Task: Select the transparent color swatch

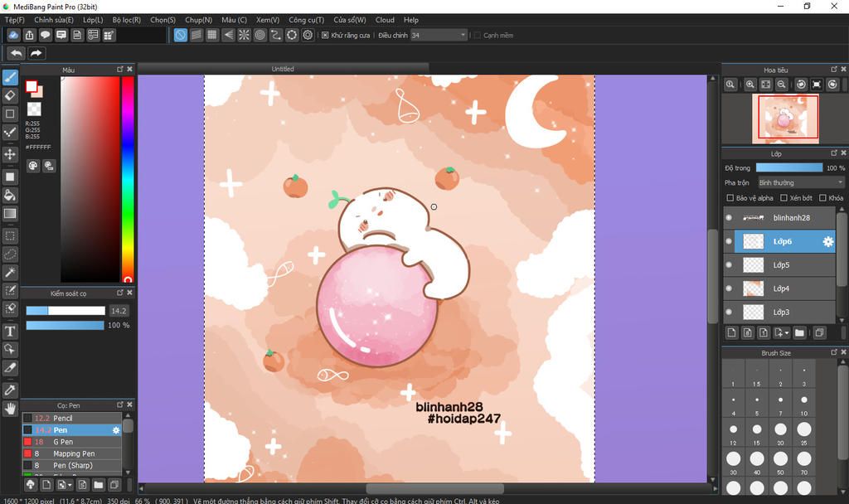Action: coord(33,109)
